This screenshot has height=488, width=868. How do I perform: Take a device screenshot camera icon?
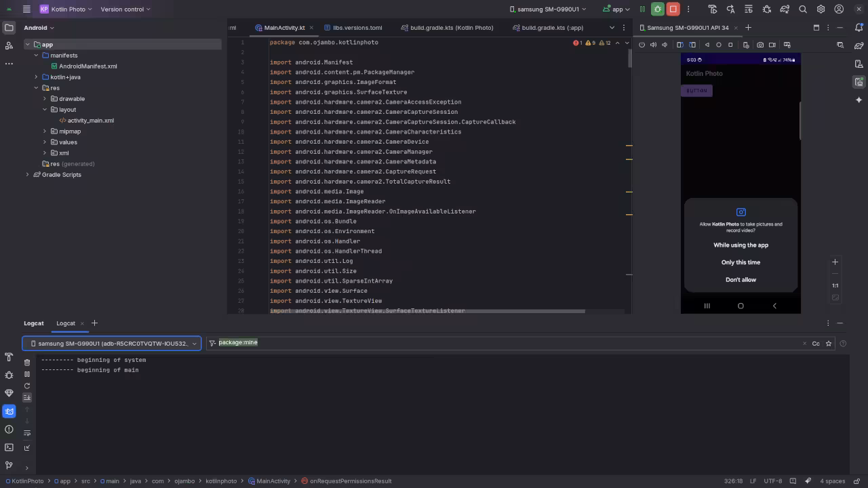click(760, 45)
